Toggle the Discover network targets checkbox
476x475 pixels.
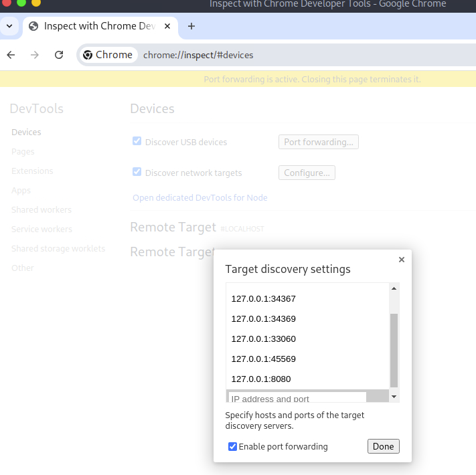click(x=137, y=172)
